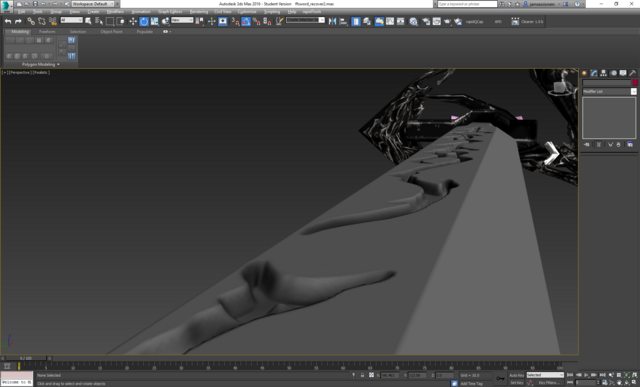640x387 pixels.
Task: Choose the Bind to Space Warp tool
Action: [x=53, y=21]
